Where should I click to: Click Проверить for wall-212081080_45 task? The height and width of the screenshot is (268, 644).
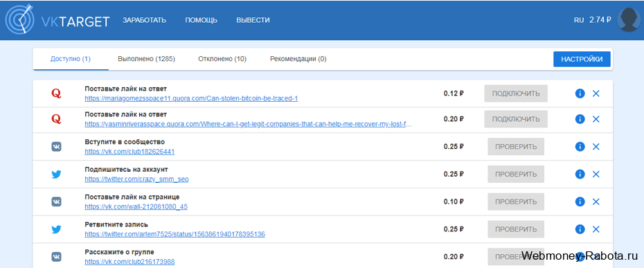point(516,202)
